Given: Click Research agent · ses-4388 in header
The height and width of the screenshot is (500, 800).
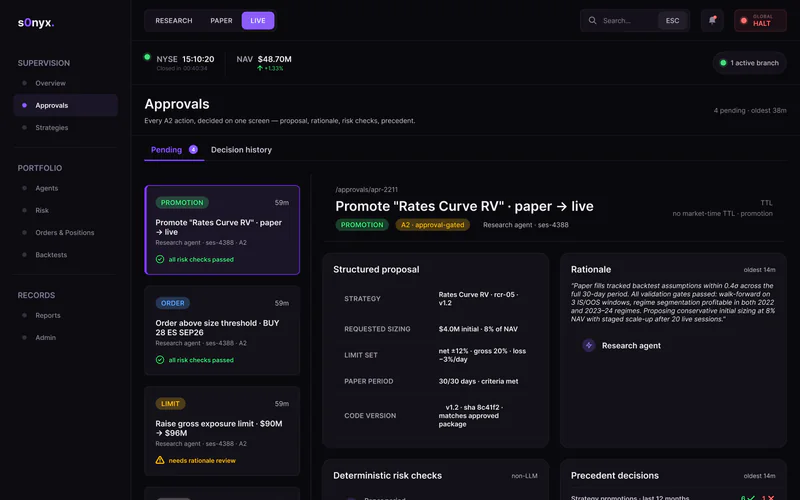Looking at the screenshot, I should (526, 224).
